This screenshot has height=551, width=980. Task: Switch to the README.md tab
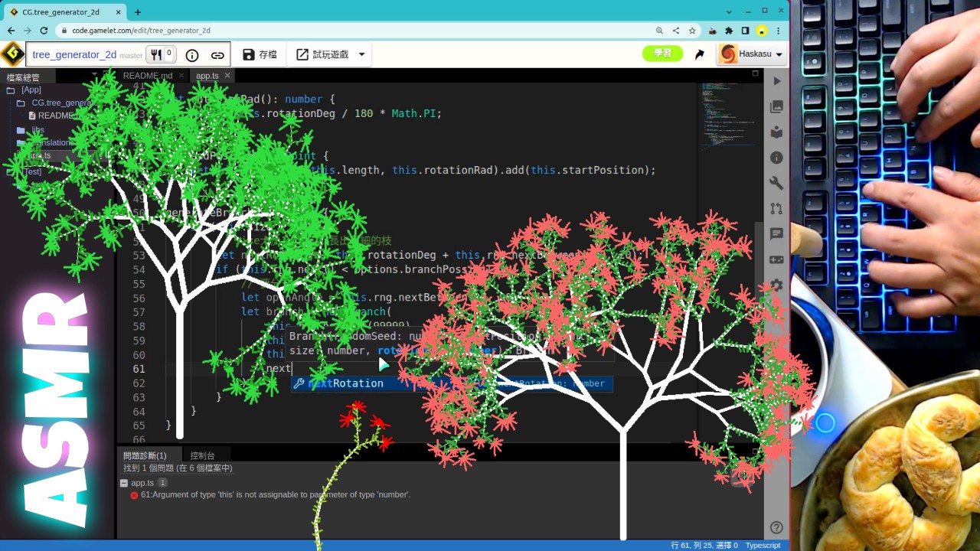click(148, 75)
